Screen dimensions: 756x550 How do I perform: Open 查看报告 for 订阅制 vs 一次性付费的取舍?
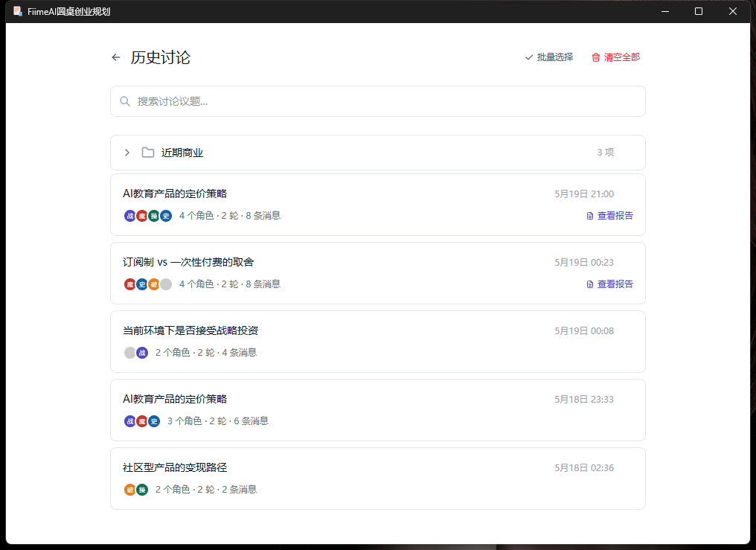(x=610, y=284)
